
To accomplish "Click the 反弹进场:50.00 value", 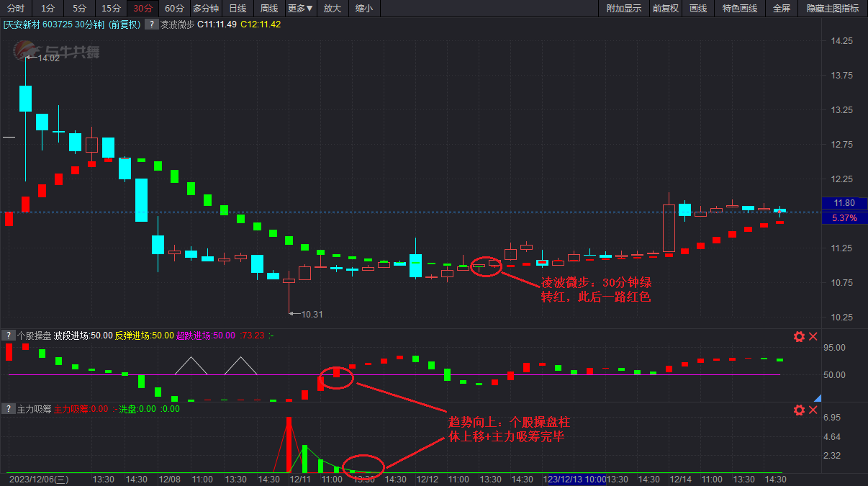I will coord(145,335).
